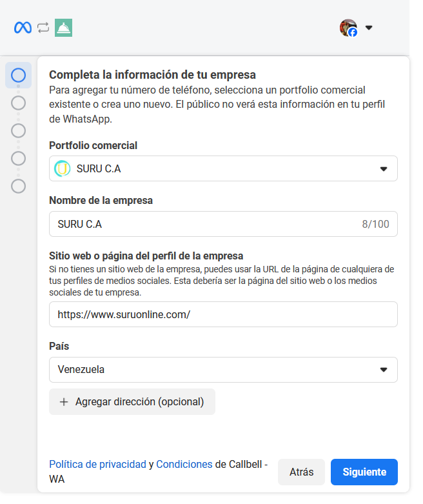
Task: Click the Nombre de la empresa text field
Action: coord(206,224)
